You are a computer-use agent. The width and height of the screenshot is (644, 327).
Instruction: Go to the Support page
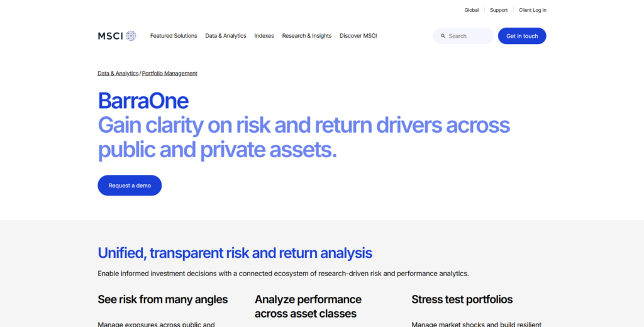click(x=499, y=10)
